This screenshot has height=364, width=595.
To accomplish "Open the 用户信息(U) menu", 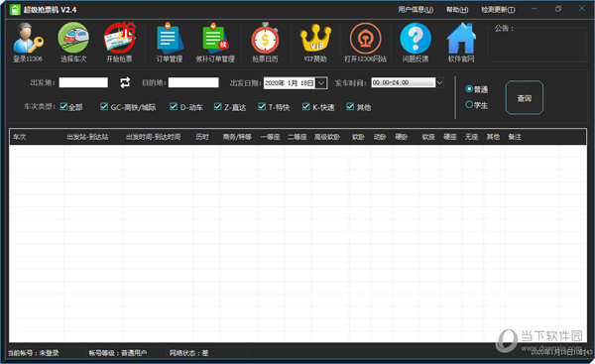I will (x=416, y=10).
